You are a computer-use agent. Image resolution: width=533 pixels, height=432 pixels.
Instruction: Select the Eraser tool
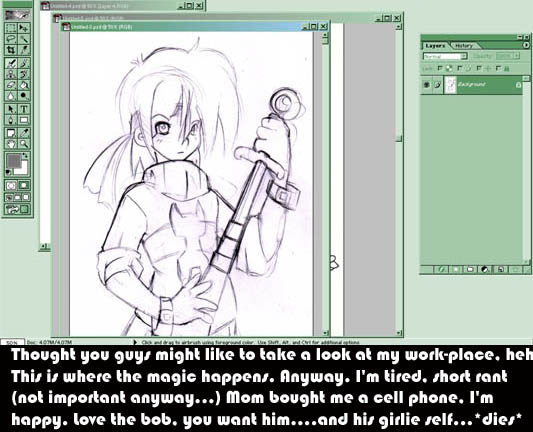pos(11,85)
